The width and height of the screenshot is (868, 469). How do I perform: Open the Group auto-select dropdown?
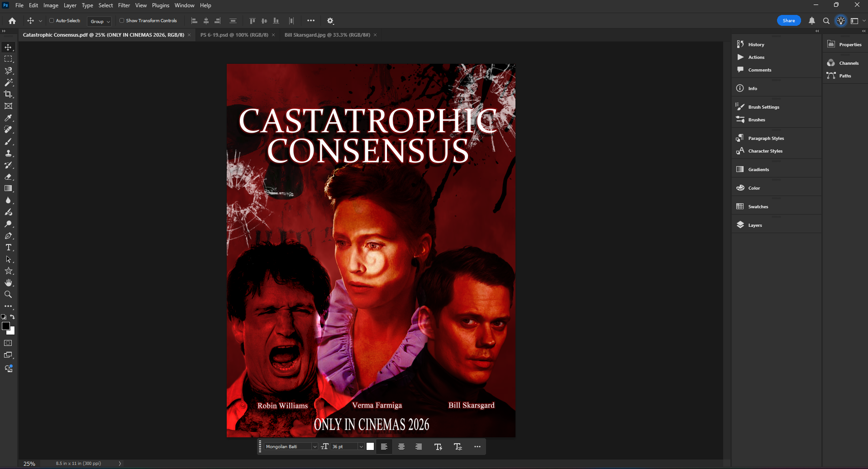[100, 21]
